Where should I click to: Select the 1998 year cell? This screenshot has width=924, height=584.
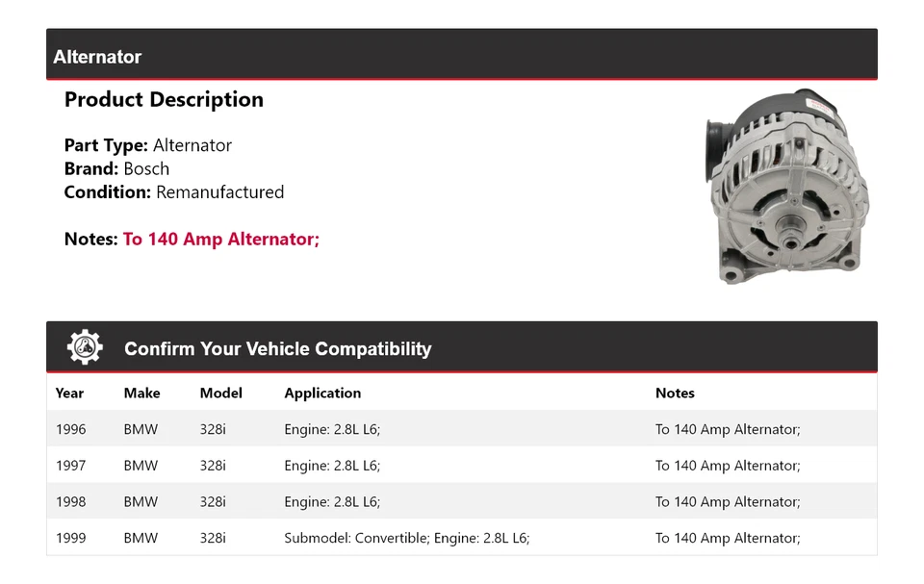click(70, 501)
